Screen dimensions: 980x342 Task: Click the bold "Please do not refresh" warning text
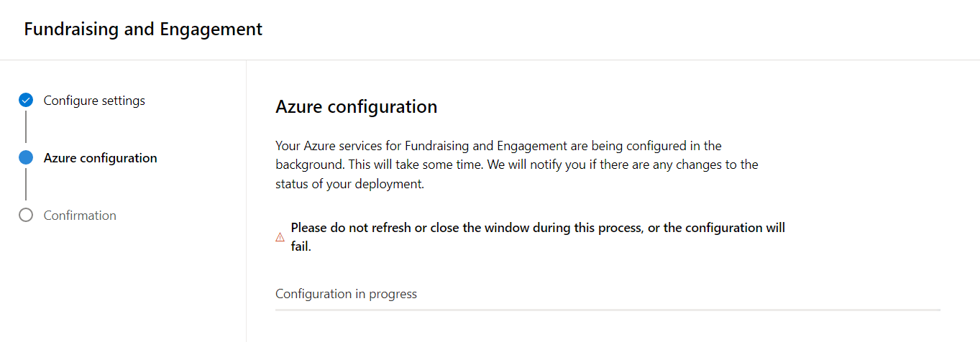(x=537, y=228)
